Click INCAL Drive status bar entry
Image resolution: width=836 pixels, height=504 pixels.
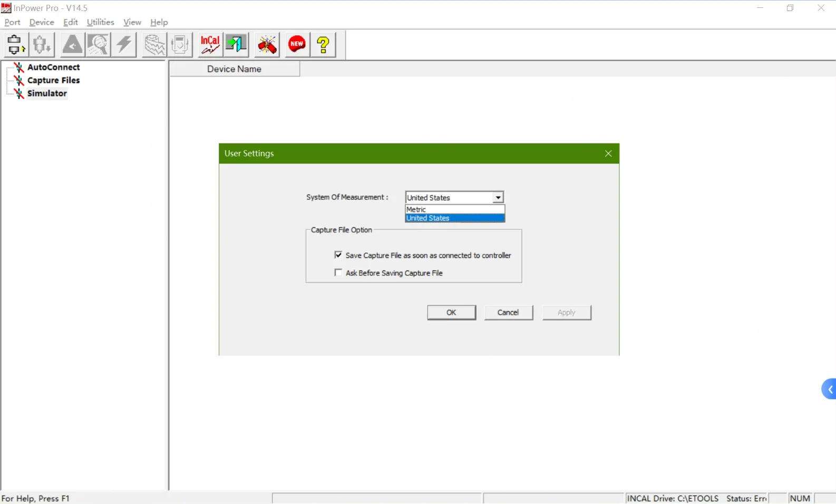point(673,498)
